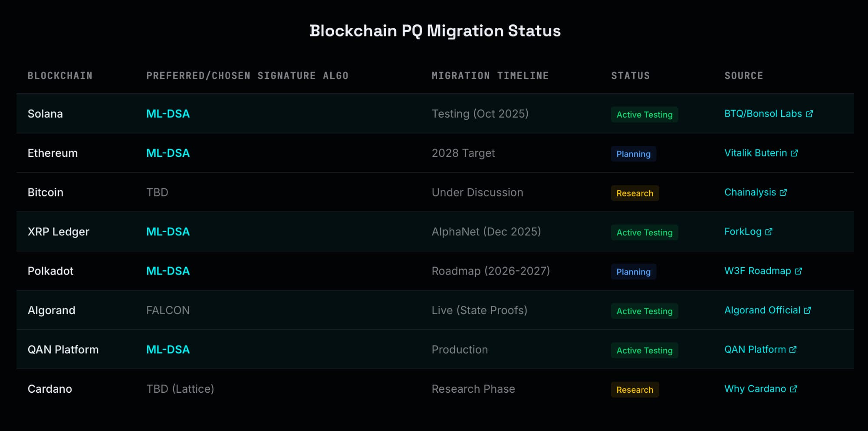Click the external link icon after Chainalysis
The width and height of the screenshot is (868, 431).
point(783,192)
